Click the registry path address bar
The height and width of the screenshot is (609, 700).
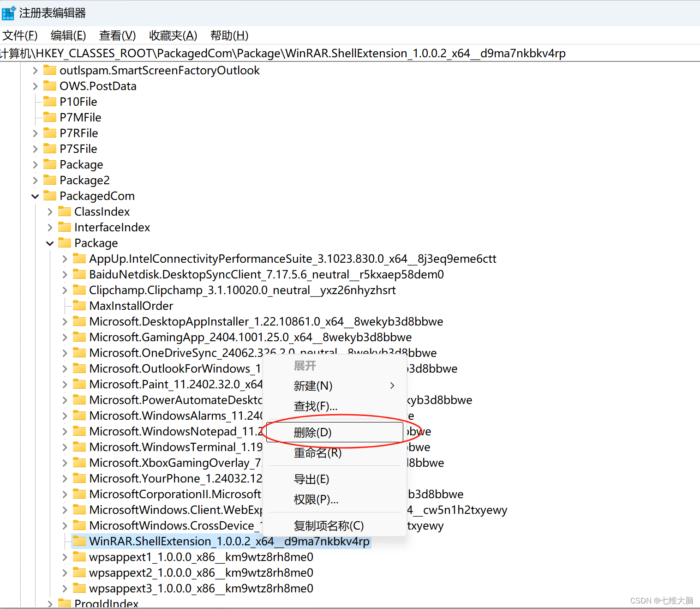click(350, 53)
